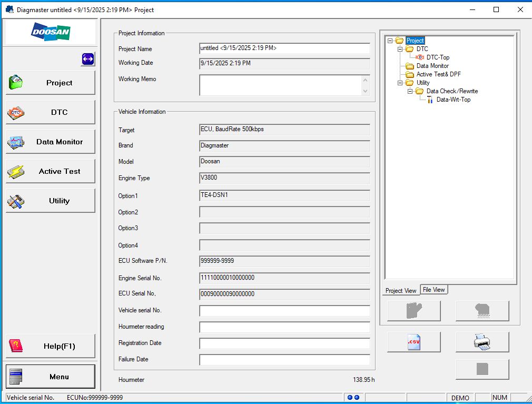Click the Data-Wrt-Top tools icon
Viewport: 532px width, 404px height.
click(x=430, y=100)
